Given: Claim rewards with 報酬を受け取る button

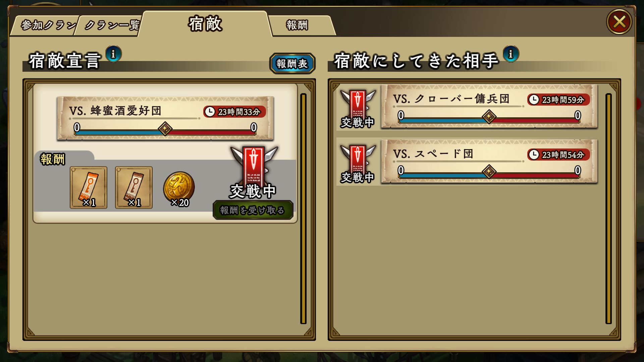Looking at the screenshot, I should pos(253,210).
